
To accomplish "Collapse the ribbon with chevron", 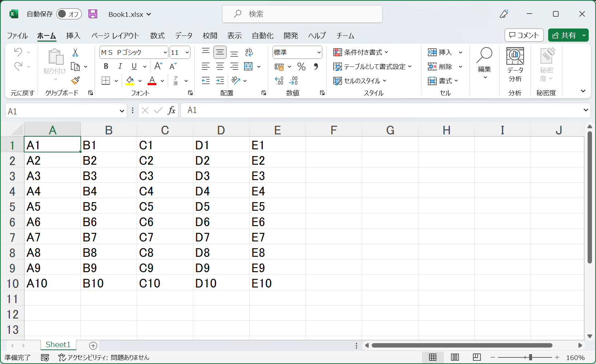I will 583,91.
